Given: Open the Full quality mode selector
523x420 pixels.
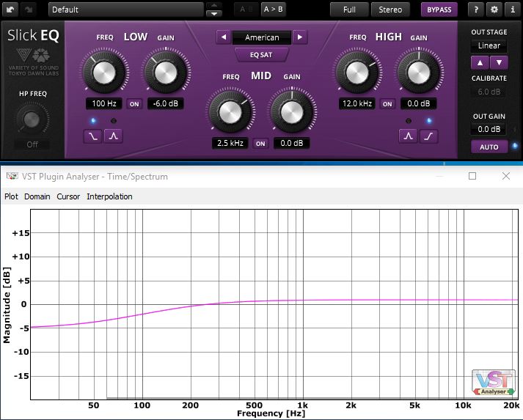Looking at the screenshot, I should [349, 10].
